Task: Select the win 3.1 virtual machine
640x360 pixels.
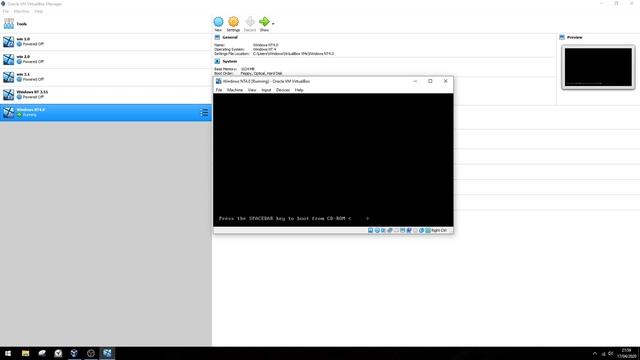Action: click(x=106, y=77)
